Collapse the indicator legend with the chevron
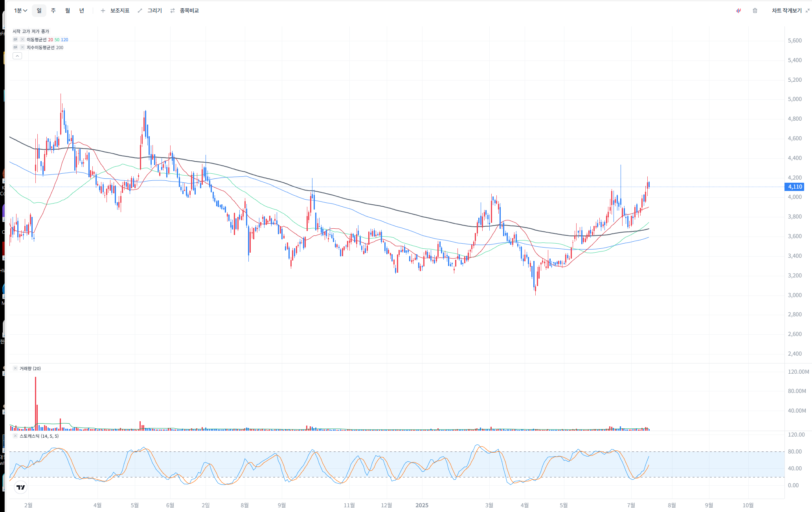Image resolution: width=812 pixels, height=512 pixels. (17, 56)
